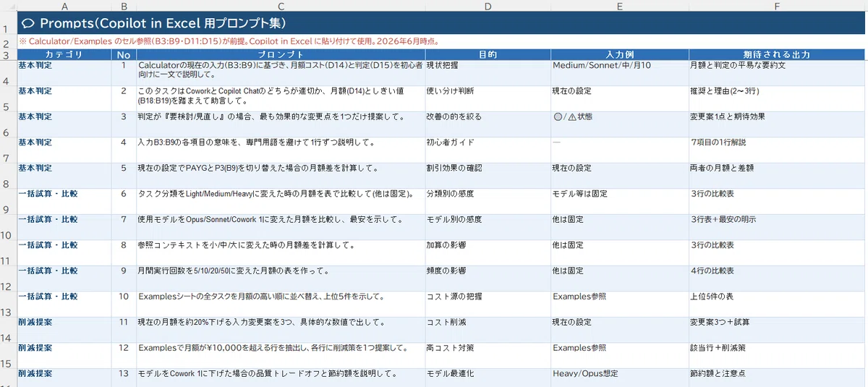
Task: Select the prompt comparing Opus/Sonnet/Cowork 1
Action: (x=281, y=227)
